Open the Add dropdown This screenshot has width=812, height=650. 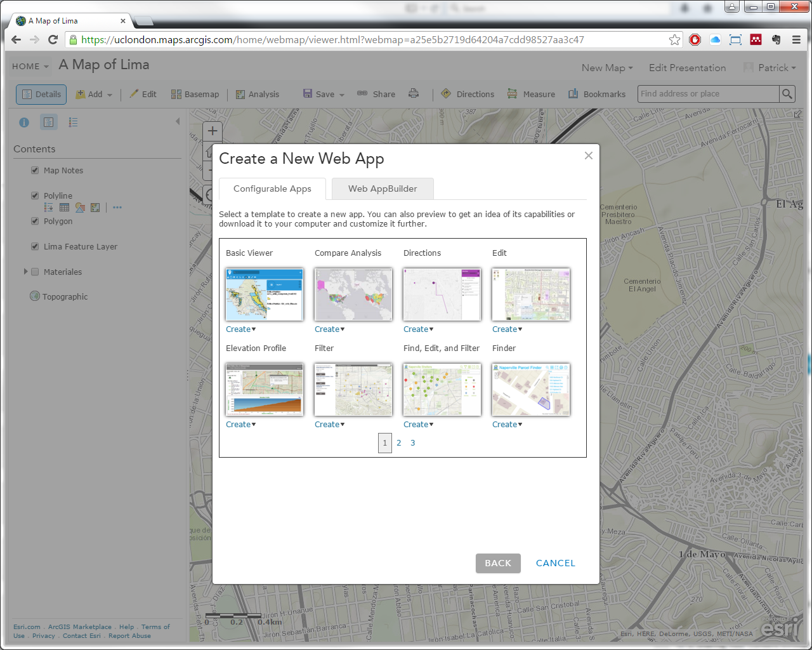pyautogui.click(x=94, y=94)
